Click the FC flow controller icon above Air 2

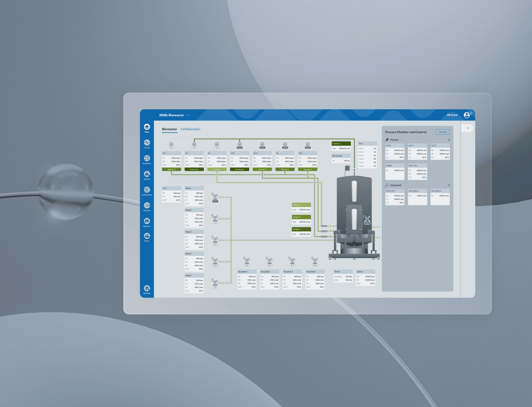coord(262,144)
